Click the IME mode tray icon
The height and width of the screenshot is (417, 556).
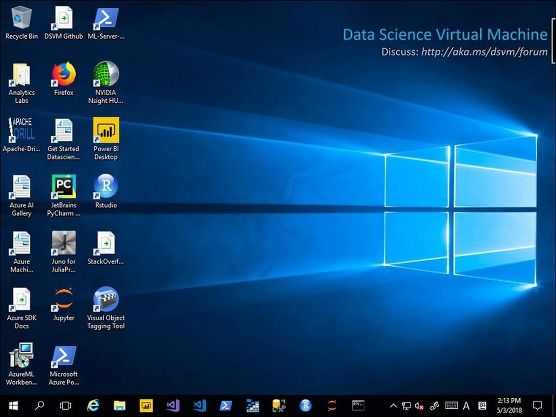click(482, 406)
